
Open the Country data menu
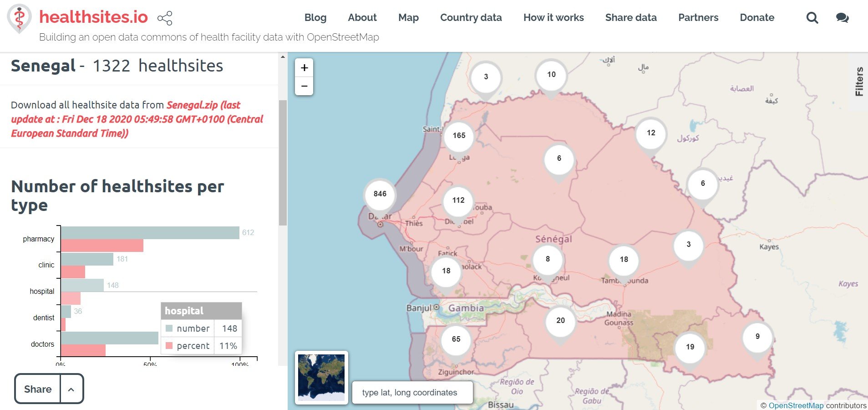tap(471, 18)
